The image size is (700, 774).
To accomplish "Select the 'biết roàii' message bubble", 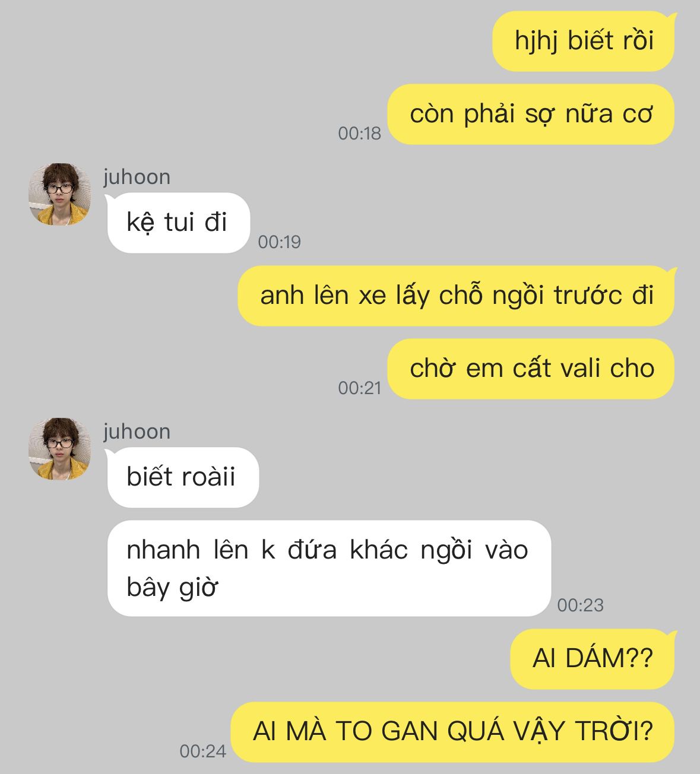I will [183, 477].
